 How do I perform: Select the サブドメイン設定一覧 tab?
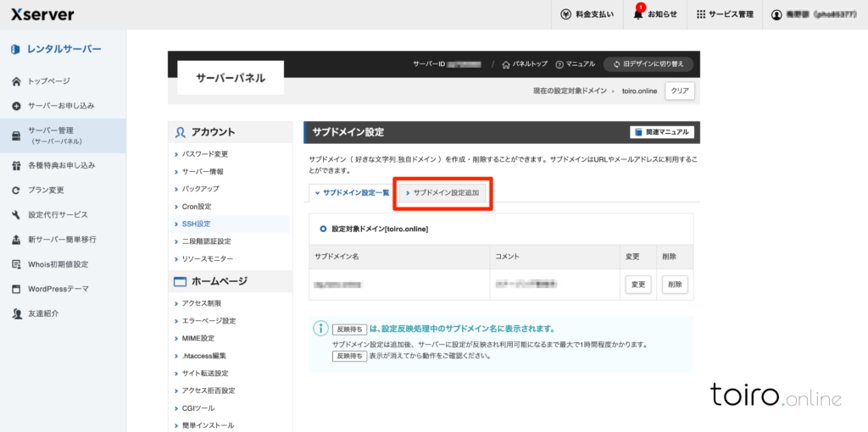point(351,193)
